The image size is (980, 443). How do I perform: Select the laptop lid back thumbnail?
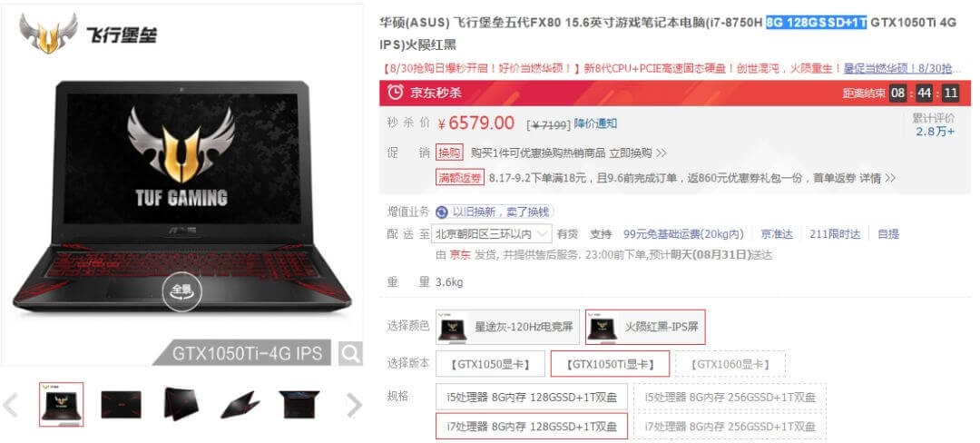click(122, 405)
